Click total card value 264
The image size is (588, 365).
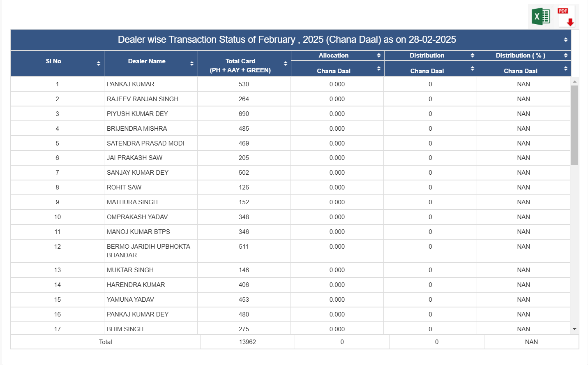click(244, 99)
